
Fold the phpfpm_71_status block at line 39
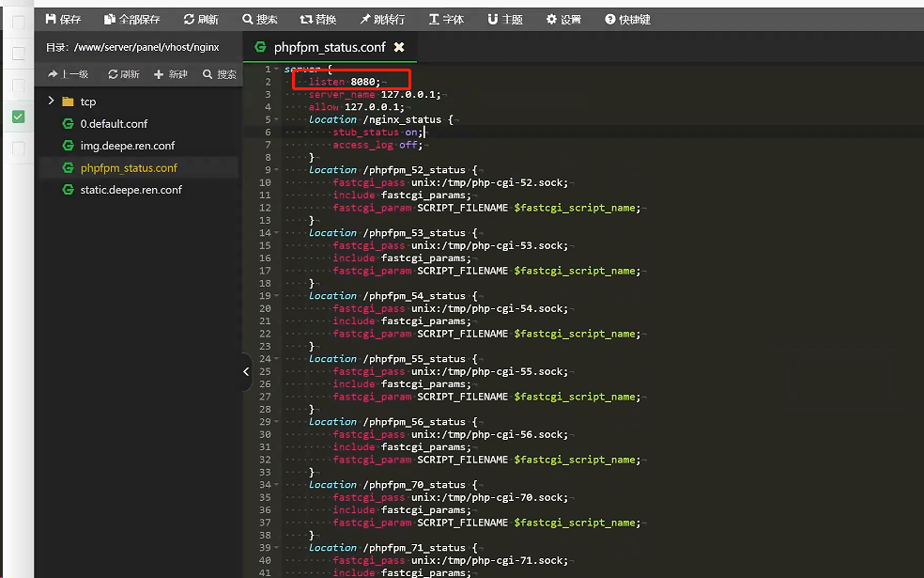(276, 548)
